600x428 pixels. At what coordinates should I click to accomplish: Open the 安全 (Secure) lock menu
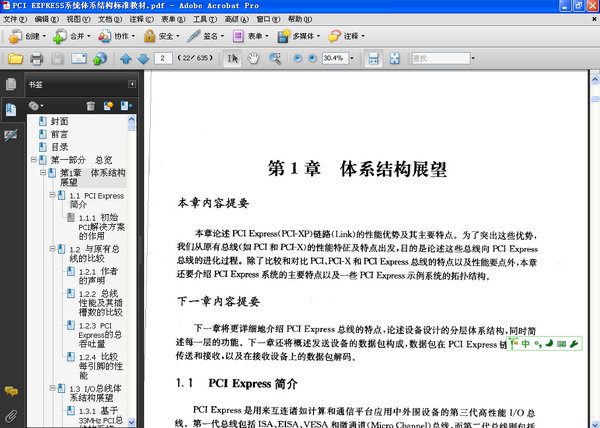point(161,36)
